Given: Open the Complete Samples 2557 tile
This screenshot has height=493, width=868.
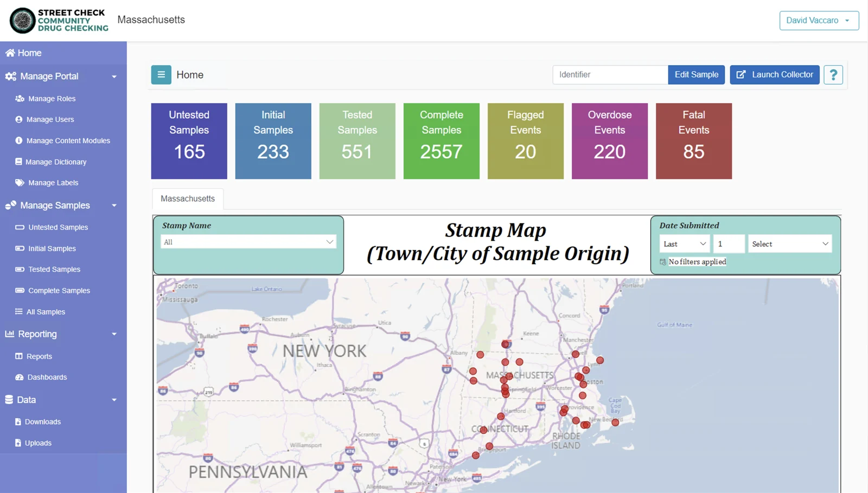Looking at the screenshot, I should tap(442, 141).
